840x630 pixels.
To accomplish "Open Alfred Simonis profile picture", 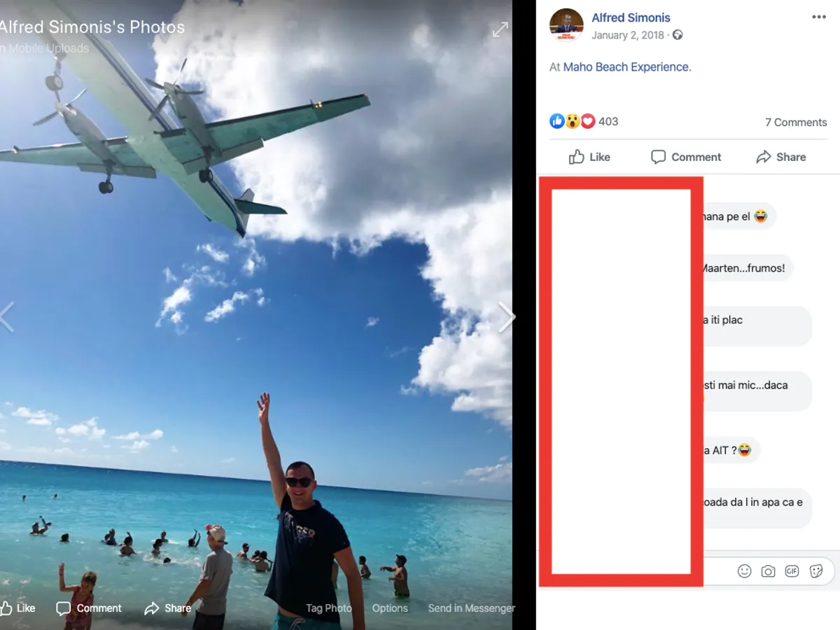I will (x=566, y=25).
